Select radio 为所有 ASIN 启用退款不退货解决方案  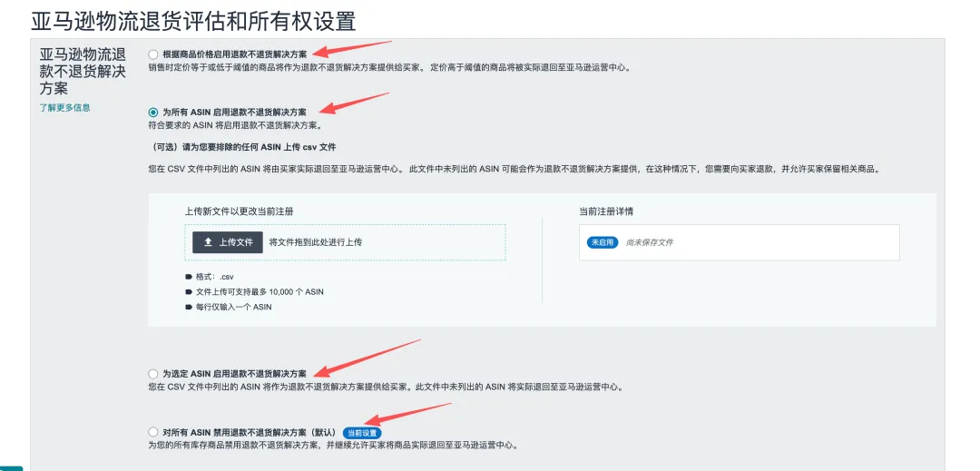(x=153, y=113)
